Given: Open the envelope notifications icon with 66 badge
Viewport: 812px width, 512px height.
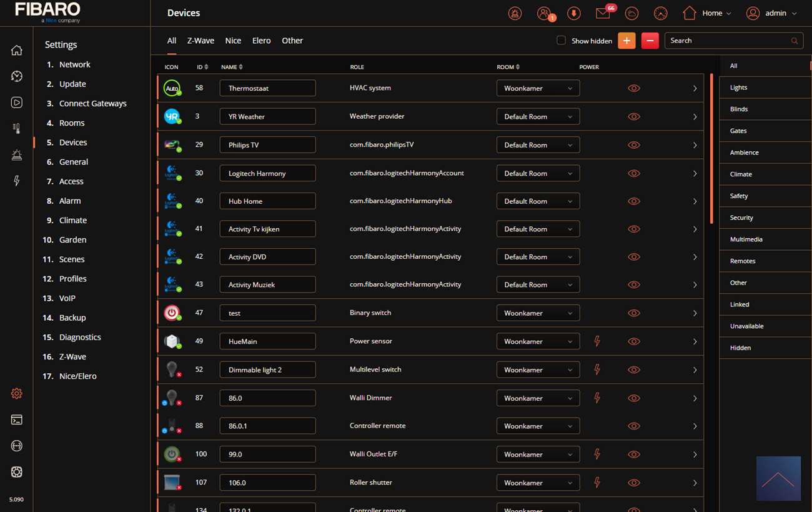Looking at the screenshot, I should point(602,13).
